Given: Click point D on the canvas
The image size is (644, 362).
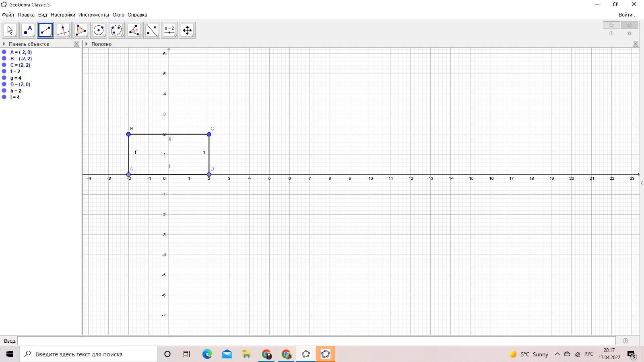Looking at the screenshot, I should [x=209, y=175].
